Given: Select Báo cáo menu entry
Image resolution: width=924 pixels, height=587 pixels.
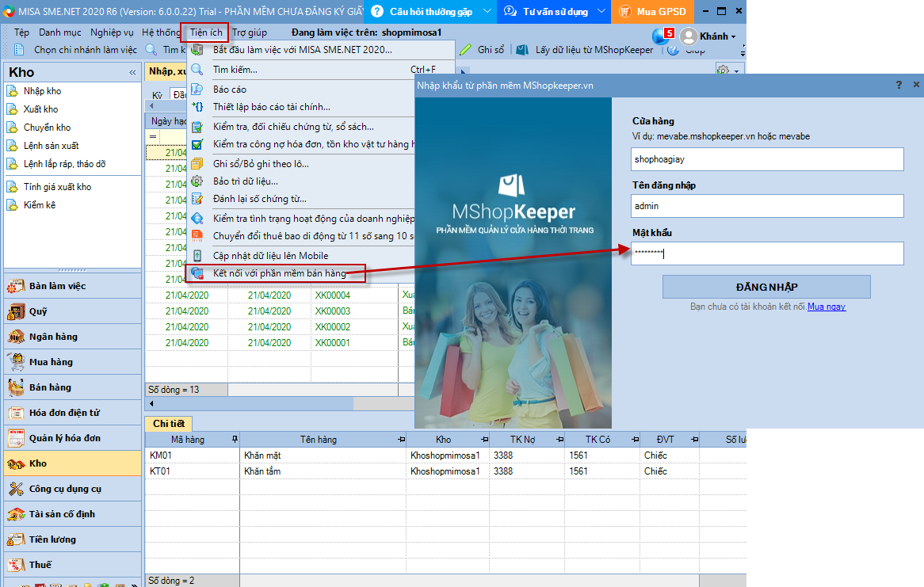Looking at the screenshot, I should 230,90.
